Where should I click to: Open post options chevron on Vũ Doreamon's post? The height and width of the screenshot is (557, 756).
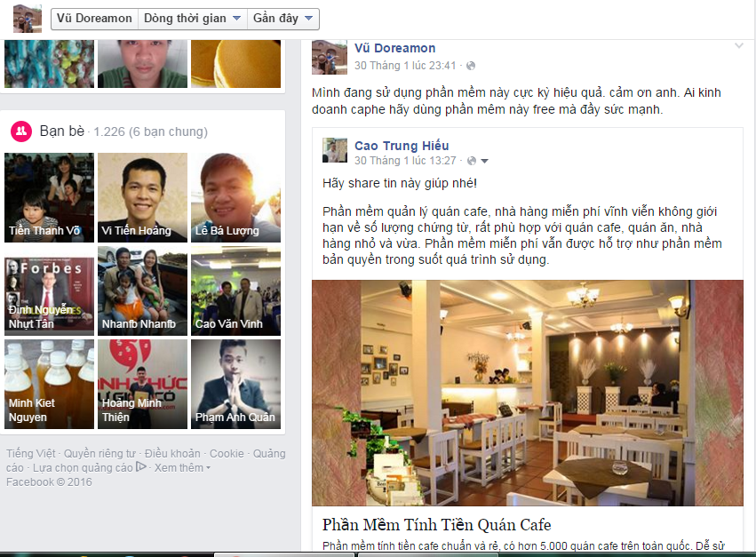[738, 46]
